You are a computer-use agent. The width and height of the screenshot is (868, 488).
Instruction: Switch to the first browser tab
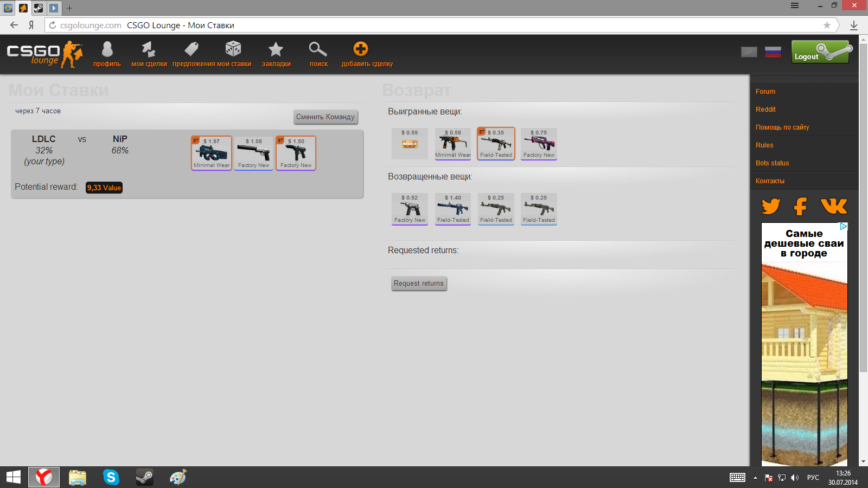tap(8, 8)
